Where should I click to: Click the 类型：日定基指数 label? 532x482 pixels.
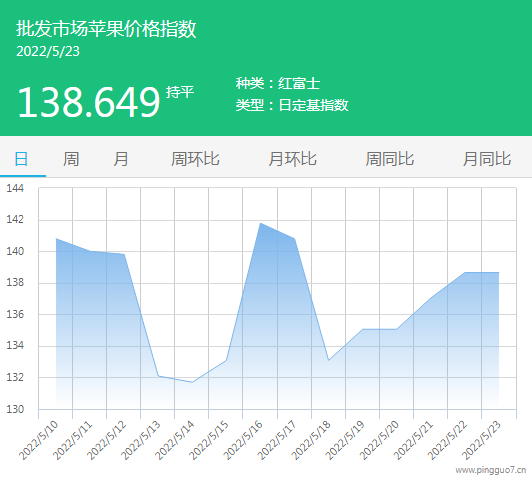click(x=292, y=105)
